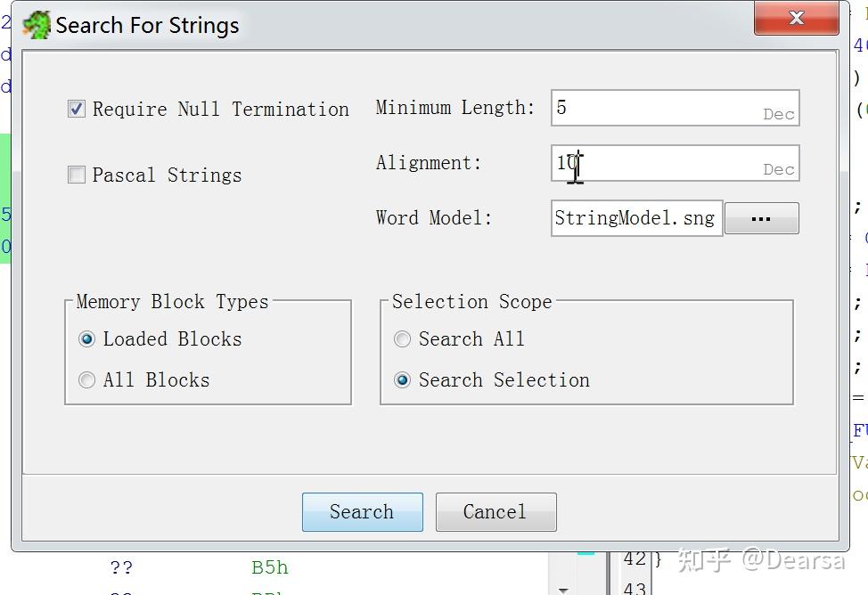Screen dimensions: 868x595
Task: Choose the All Blocks radio option
Action: click(x=86, y=380)
